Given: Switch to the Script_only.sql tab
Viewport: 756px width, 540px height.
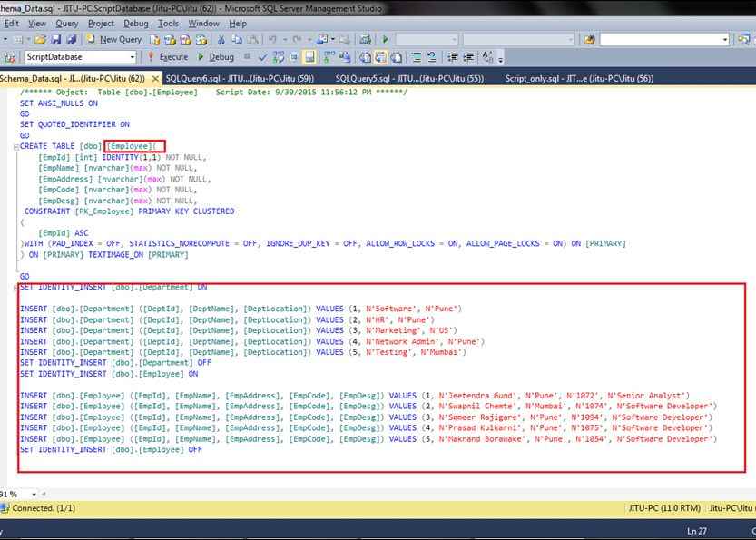Looking at the screenshot, I should coord(578,79).
